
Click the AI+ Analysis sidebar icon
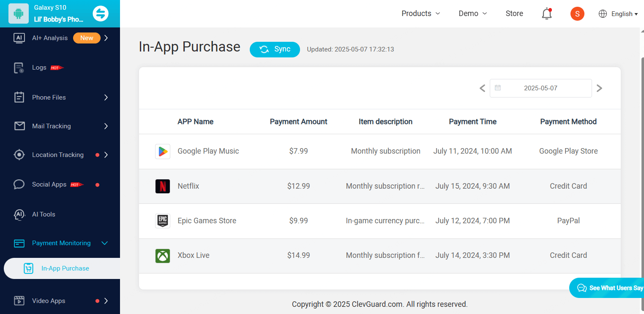pos(19,38)
